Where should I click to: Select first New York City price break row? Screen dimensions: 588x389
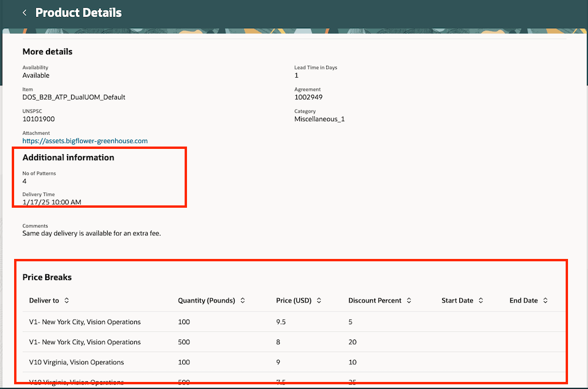pyautogui.click(x=85, y=322)
